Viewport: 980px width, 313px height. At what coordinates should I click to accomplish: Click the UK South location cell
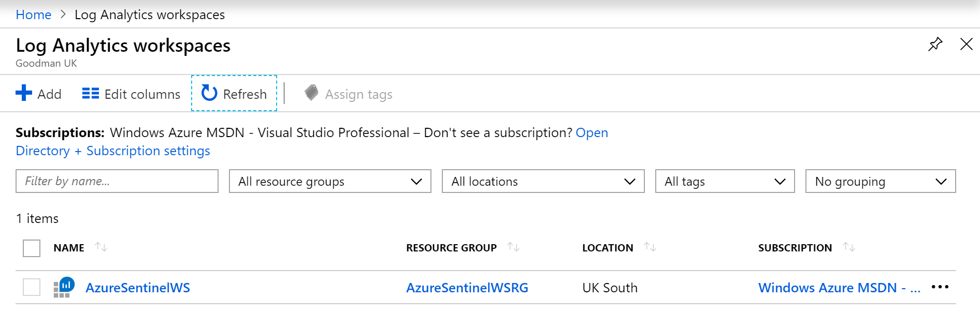click(610, 288)
